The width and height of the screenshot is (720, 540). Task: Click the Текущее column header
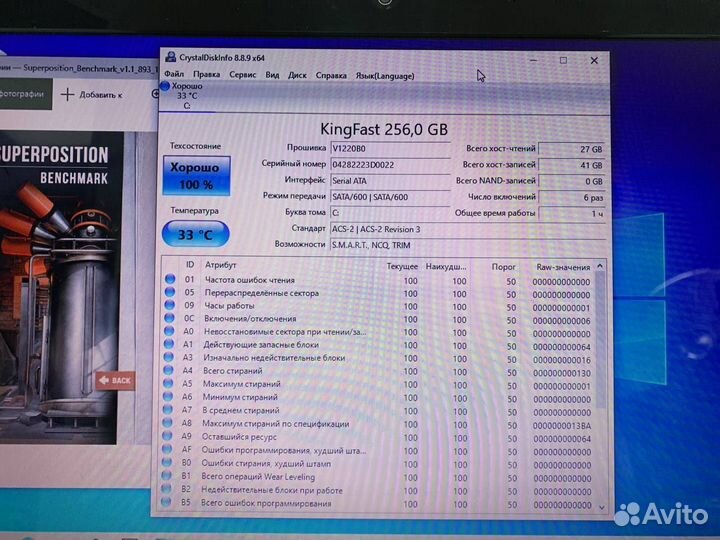pyautogui.click(x=402, y=266)
